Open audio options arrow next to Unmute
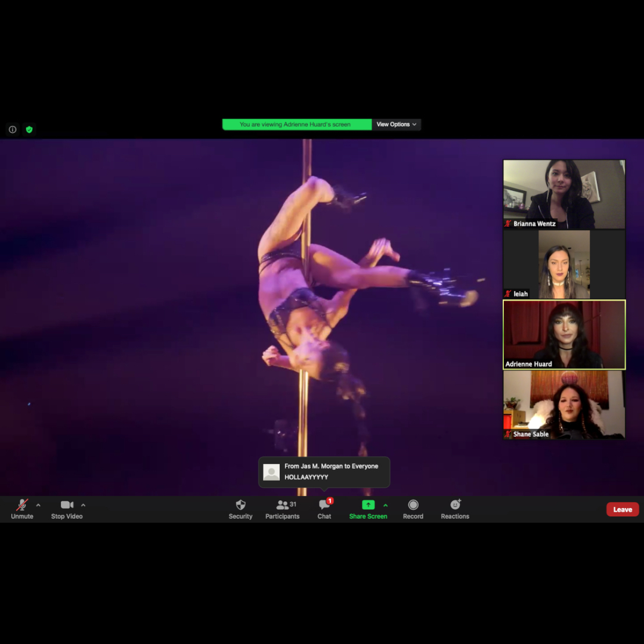 coord(38,505)
